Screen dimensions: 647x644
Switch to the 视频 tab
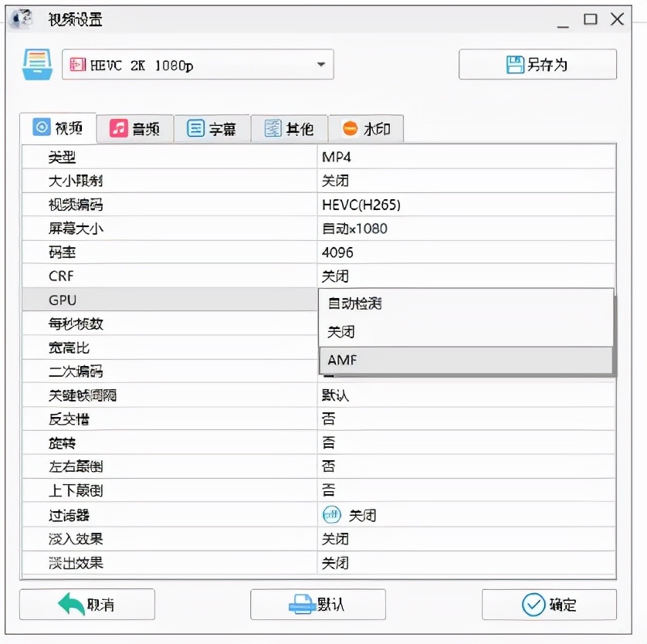[58, 128]
